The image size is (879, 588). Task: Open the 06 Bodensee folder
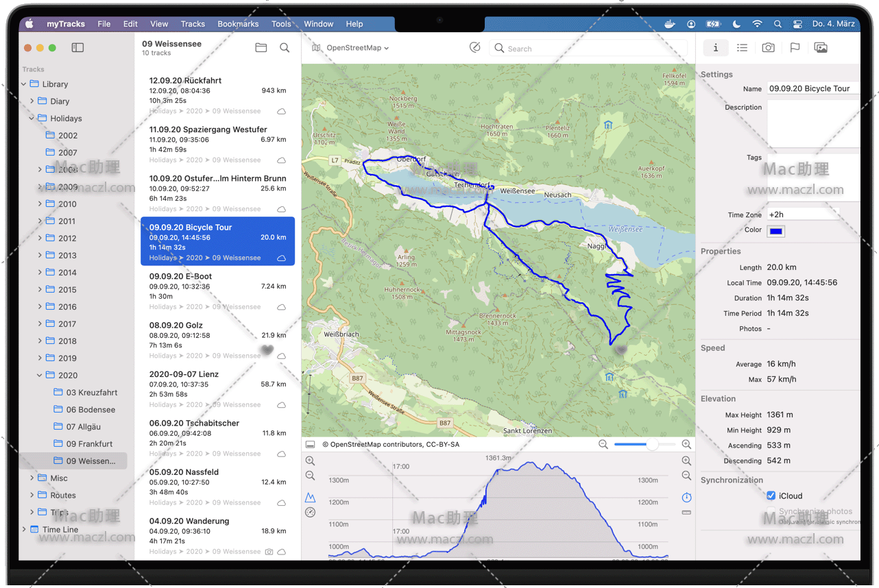point(90,410)
